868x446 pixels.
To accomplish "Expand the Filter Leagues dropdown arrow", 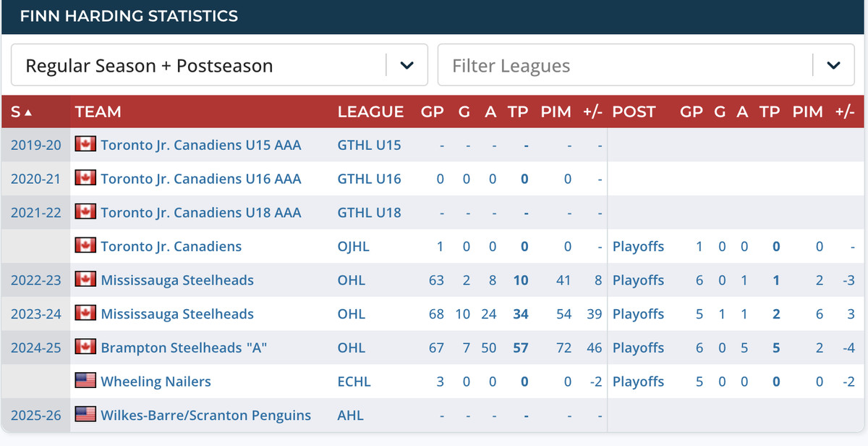I will pyautogui.click(x=833, y=66).
